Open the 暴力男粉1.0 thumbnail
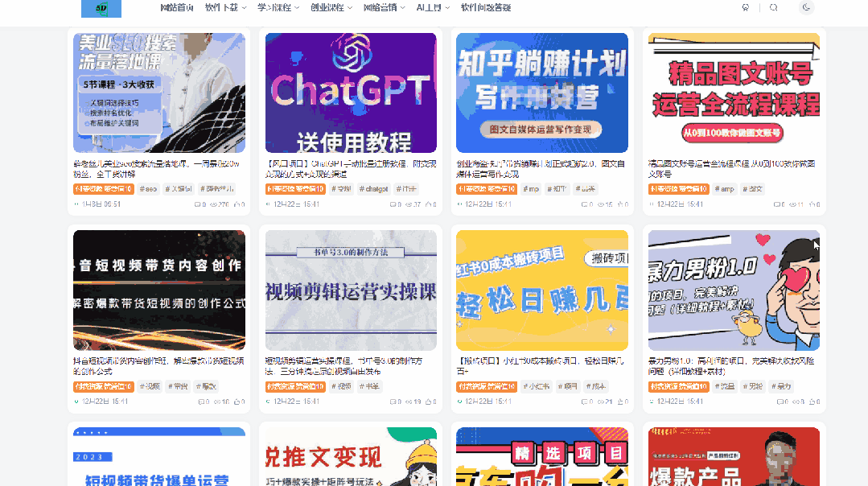 pos(734,290)
